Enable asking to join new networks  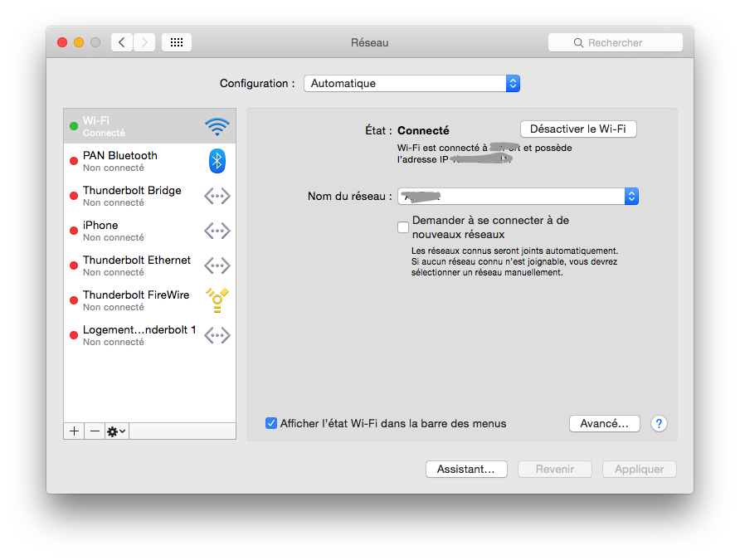click(x=403, y=227)
